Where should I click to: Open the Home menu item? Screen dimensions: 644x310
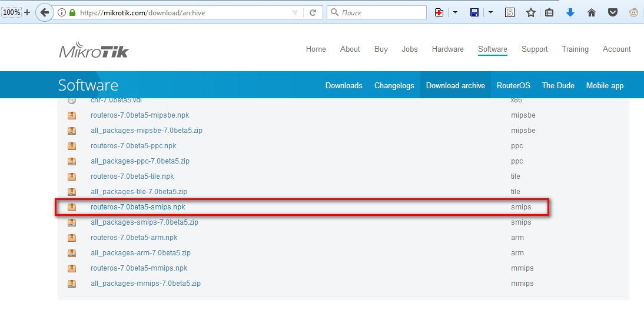point(316,49)
